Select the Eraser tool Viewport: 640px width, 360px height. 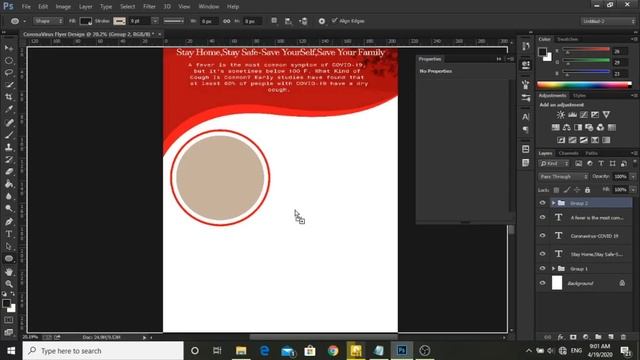point(9,172)
